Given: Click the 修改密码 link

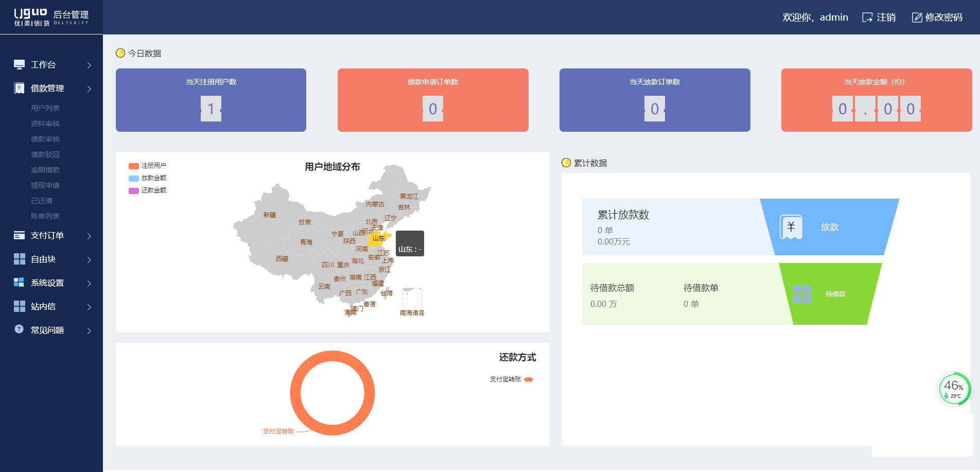Looking at the screenshot, I should click(x=937, y=18).
